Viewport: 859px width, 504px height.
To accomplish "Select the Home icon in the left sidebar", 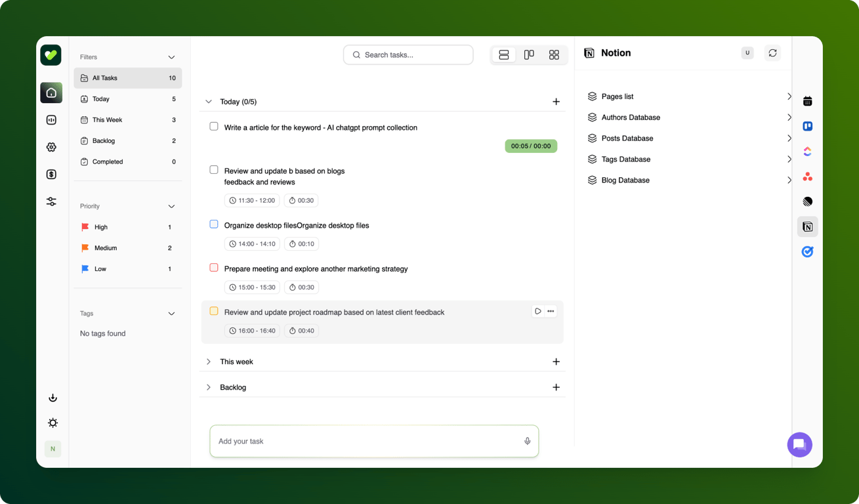I will pyautogui.click(x=51, y=93).
